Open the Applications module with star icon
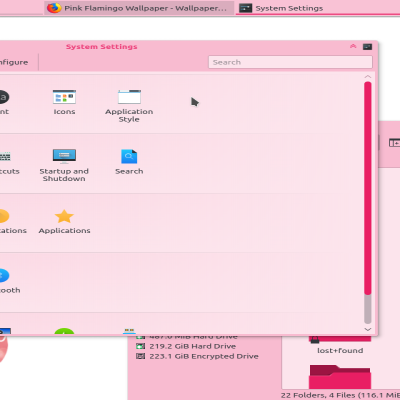 tap(64, 222)
